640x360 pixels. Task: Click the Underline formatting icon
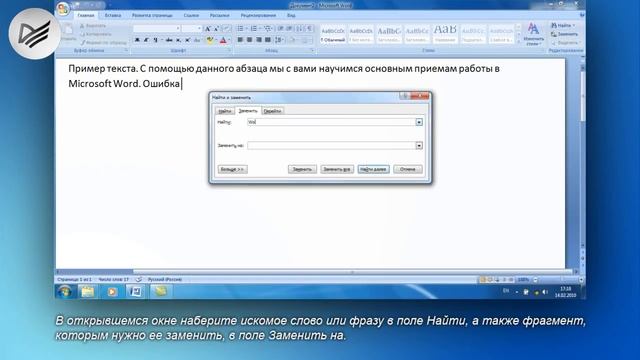coord(155,40)
